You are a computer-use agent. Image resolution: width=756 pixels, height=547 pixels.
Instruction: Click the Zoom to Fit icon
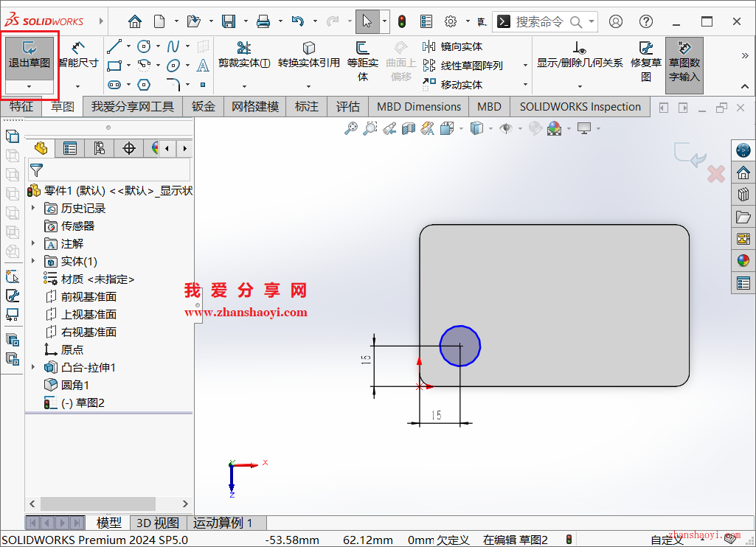[x=351, y=128]
